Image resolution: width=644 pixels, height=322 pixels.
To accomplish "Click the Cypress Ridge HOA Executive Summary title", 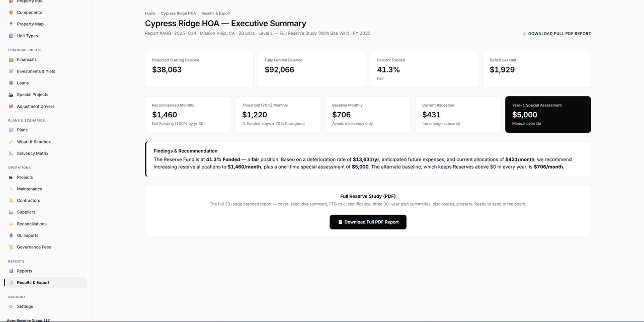I will 225,23.
